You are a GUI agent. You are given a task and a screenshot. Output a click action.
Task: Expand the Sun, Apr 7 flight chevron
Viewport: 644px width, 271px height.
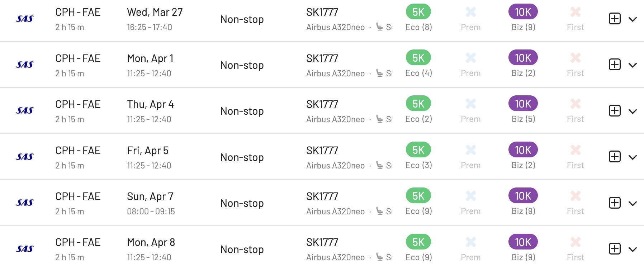[x=633, y=203]
